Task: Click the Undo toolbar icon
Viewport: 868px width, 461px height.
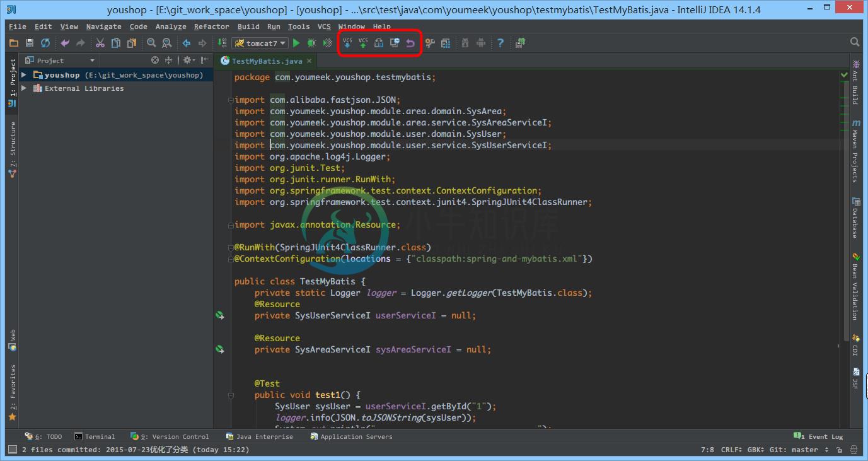Action: 65,43
